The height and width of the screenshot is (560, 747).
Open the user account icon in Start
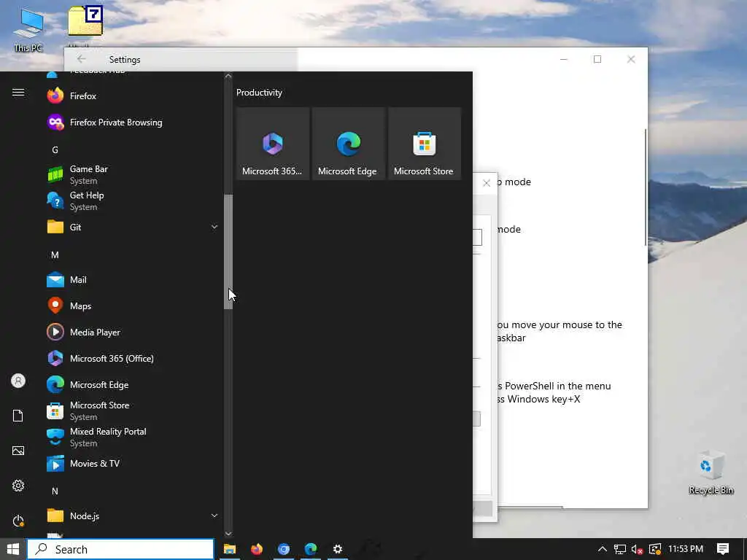point(18,381)
